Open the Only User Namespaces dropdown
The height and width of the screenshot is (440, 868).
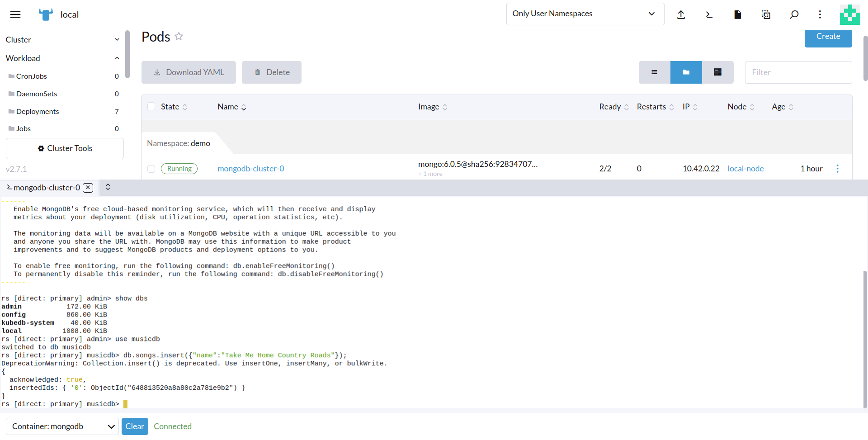pos(585,14)
